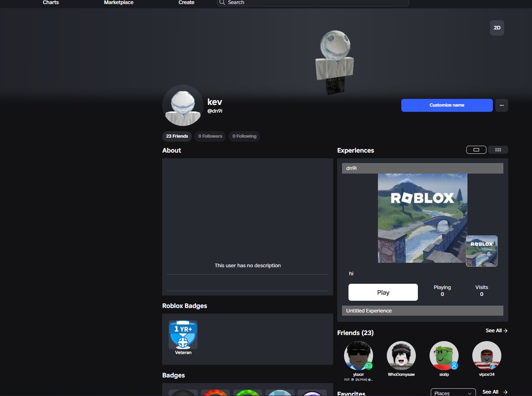
Task: Click kev's profile avatar headshot
Action: click(x=183, y=105)
